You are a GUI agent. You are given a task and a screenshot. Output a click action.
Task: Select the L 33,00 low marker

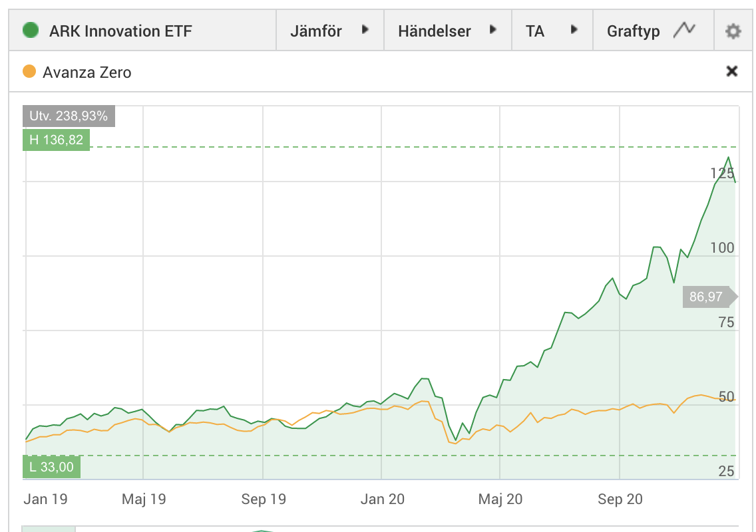[x=51, y=467]
